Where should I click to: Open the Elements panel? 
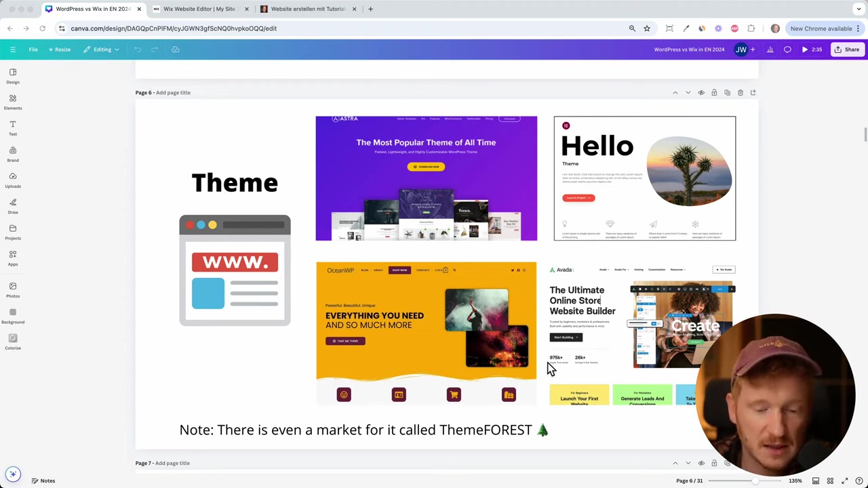[13, 102]
